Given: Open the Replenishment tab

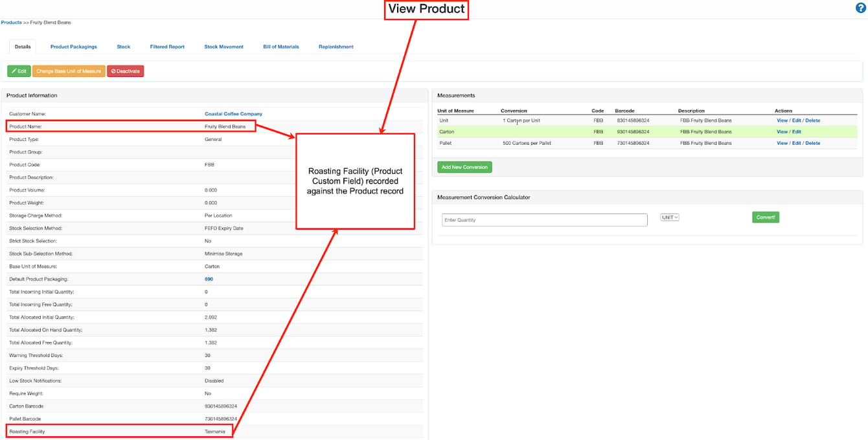Looking at the screenshot, I should pyautogui.click(x=336, y=47).
